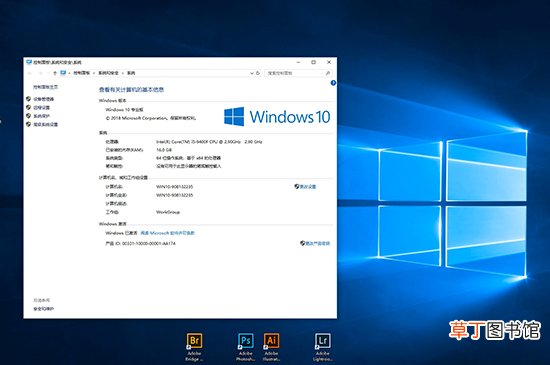Open the address bar history dropdown arrow

(251, 73)
